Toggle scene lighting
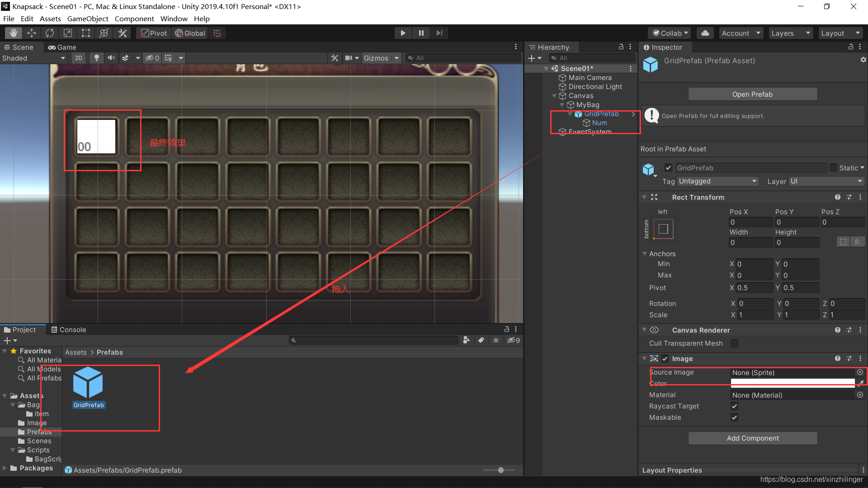Viewport: 868px width, 488px height. pos(96,58)
